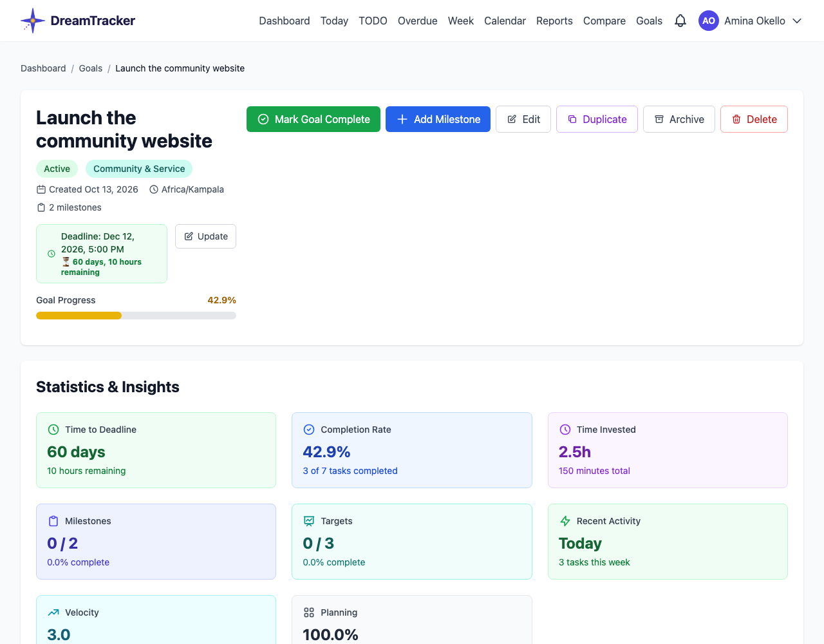Click the AO user avatar
The image size is (824, 644).
709,21
